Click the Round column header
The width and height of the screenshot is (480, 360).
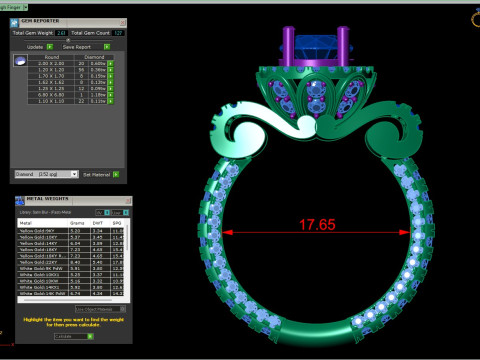[52, 57]
